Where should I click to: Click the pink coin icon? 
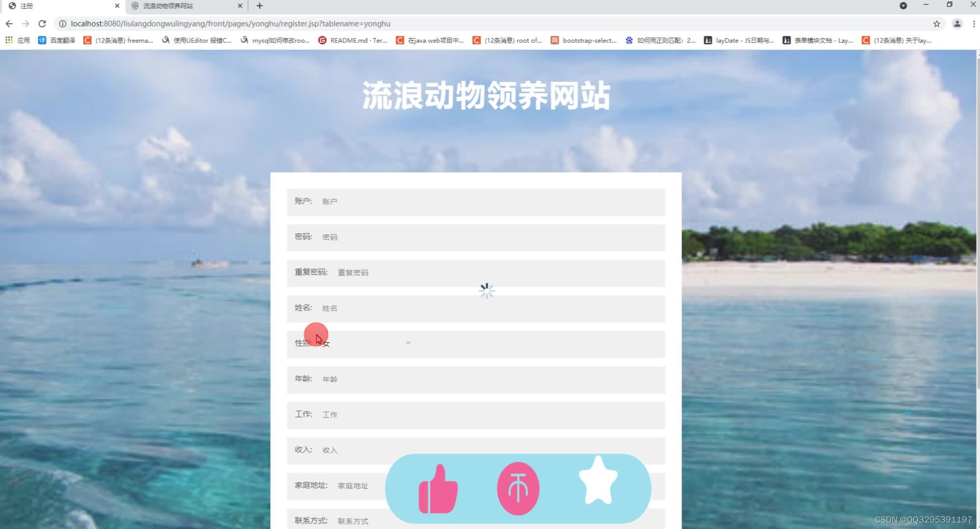tap(518, 488)
